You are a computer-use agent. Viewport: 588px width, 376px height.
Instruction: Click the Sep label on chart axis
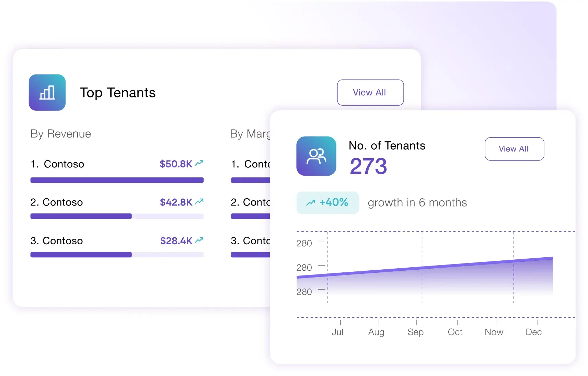(x=415, y=332)
